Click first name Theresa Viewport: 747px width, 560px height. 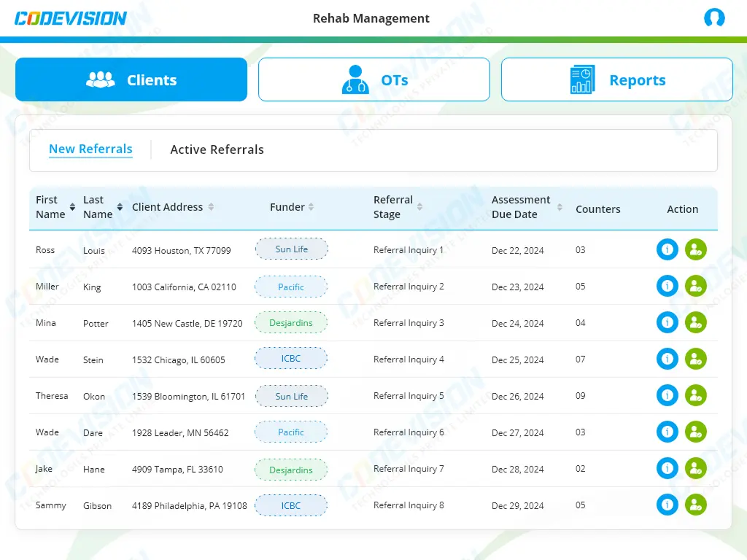pos(52,396)
